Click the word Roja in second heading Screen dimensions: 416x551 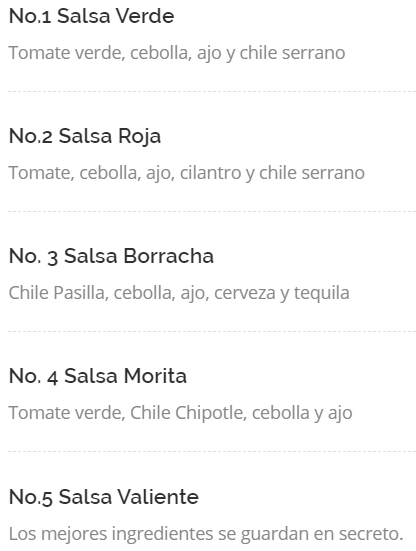139,136
